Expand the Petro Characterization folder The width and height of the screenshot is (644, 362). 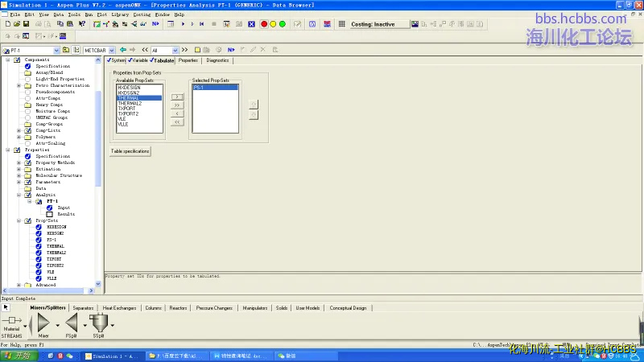pos(19,85)
